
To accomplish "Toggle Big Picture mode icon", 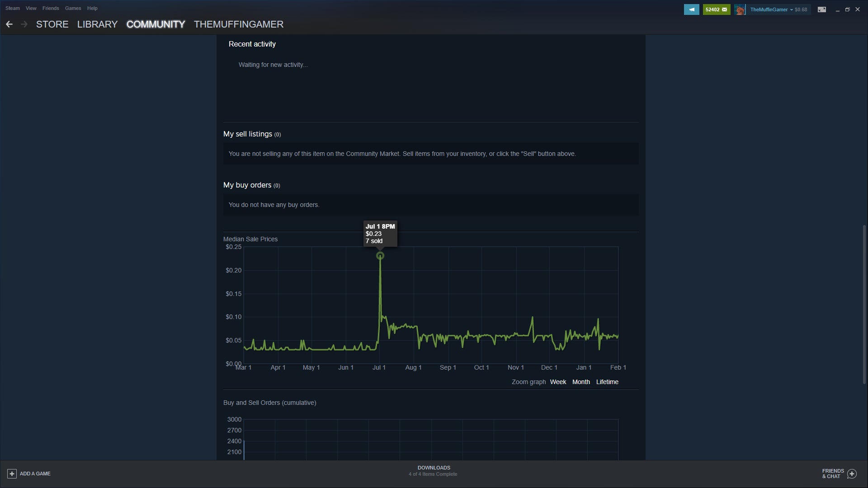I will tap(821, 9).
